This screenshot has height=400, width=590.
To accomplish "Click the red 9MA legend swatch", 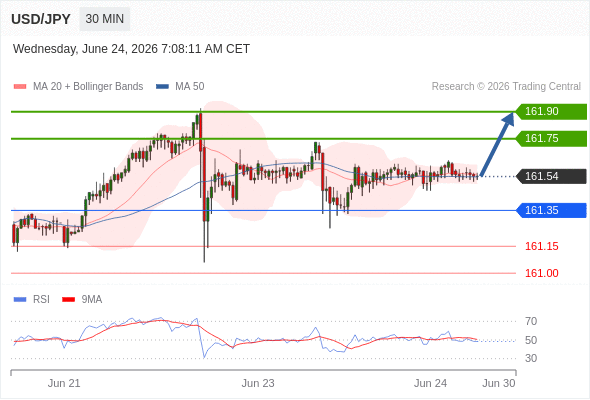I will (x=68, y=300).
